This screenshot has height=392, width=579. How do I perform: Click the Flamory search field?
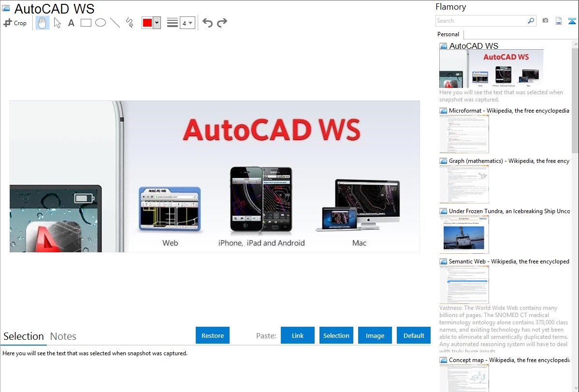[x=481, y=21]
